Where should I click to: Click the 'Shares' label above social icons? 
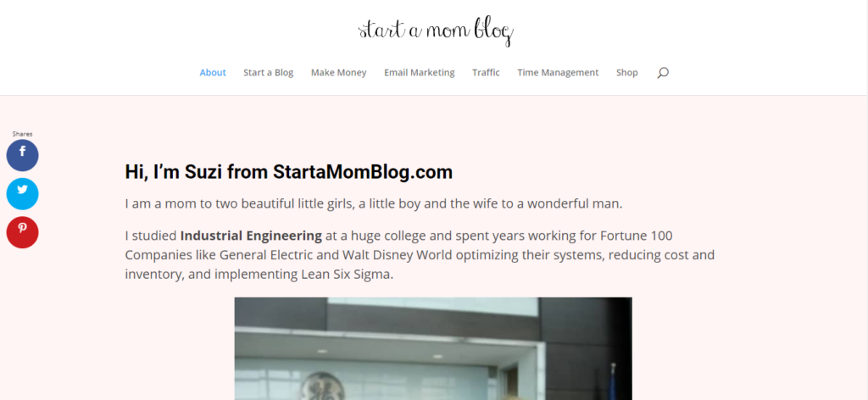tap(22, 134)
